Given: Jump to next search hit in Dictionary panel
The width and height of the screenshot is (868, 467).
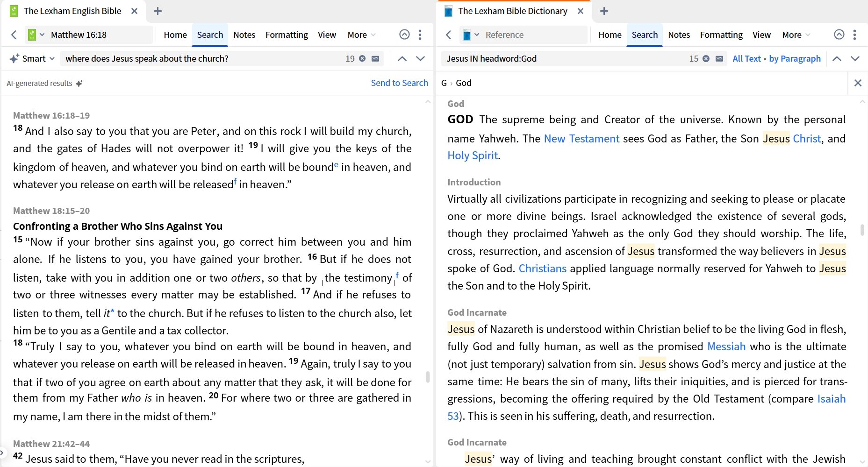Looking at the screenshot, I should tap(855, 58).
